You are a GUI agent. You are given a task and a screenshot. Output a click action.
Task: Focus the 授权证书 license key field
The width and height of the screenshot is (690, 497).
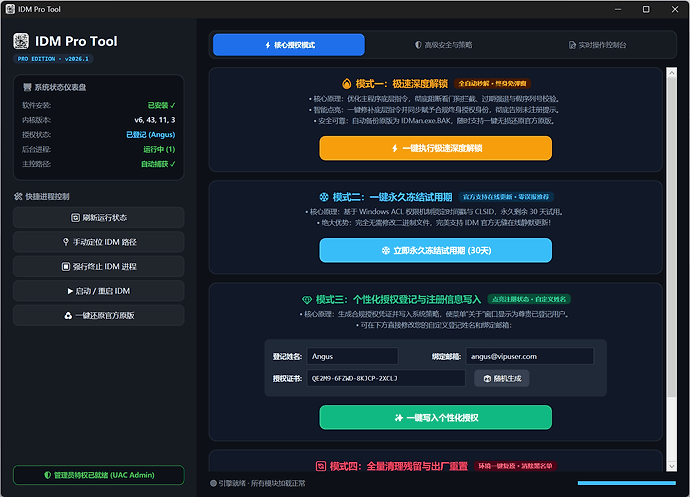coord(386,378)
